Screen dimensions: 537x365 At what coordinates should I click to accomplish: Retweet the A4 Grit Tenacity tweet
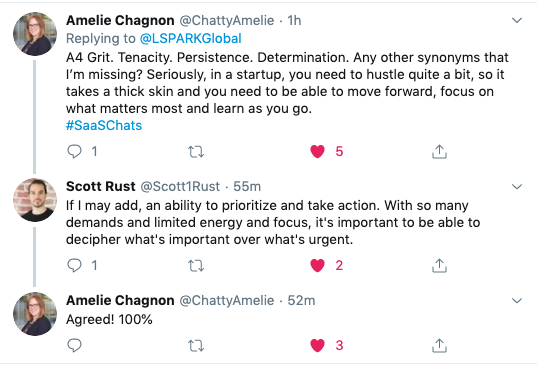click(196, 152)
